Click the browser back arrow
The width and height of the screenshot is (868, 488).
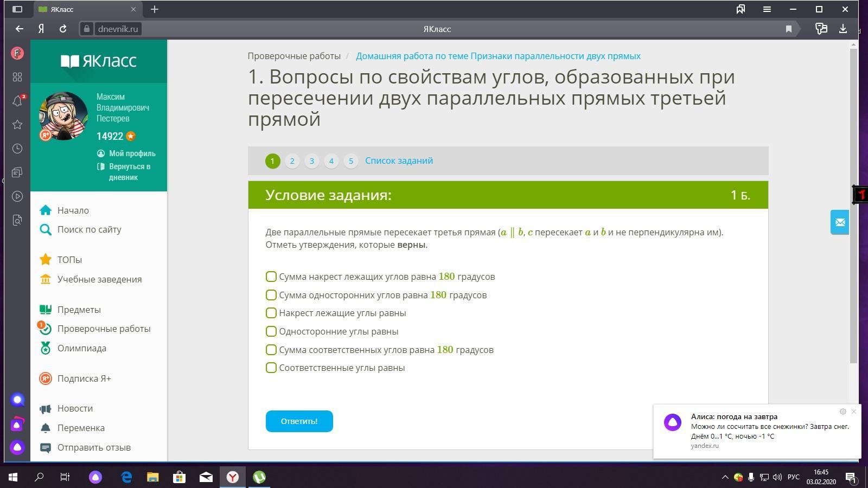(x=20, y=29)
